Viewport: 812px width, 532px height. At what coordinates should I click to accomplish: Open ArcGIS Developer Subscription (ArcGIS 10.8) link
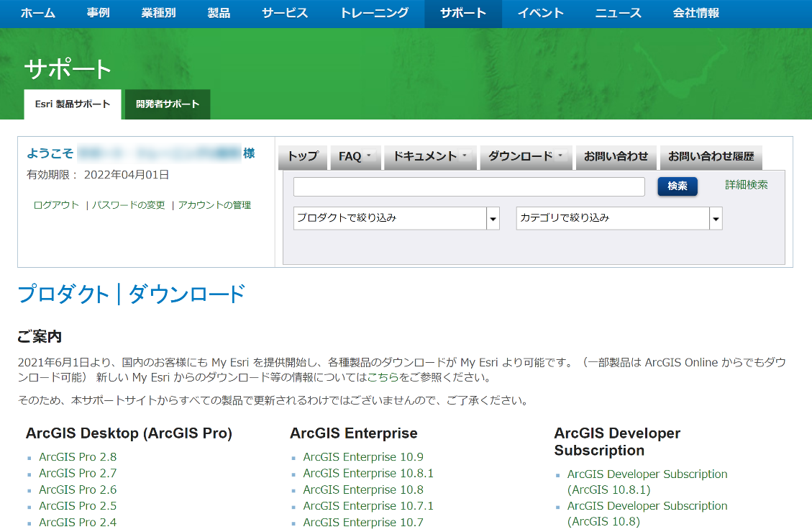coord(647,514)
